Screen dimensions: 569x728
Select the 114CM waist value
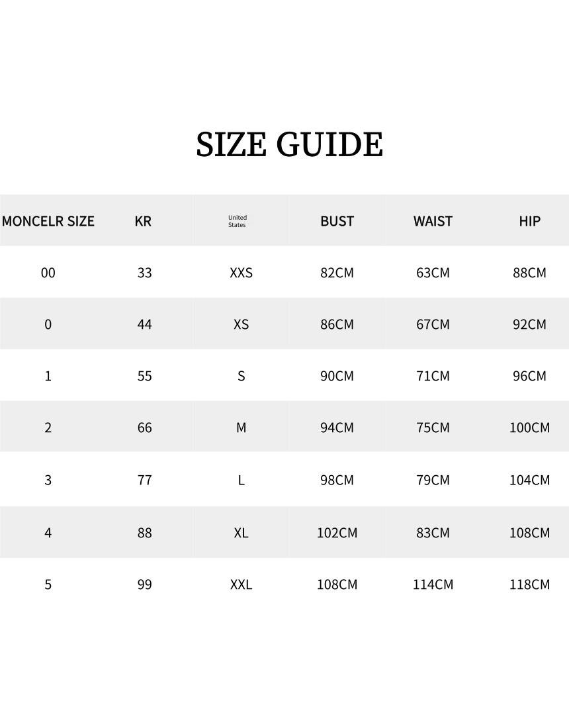433,584
